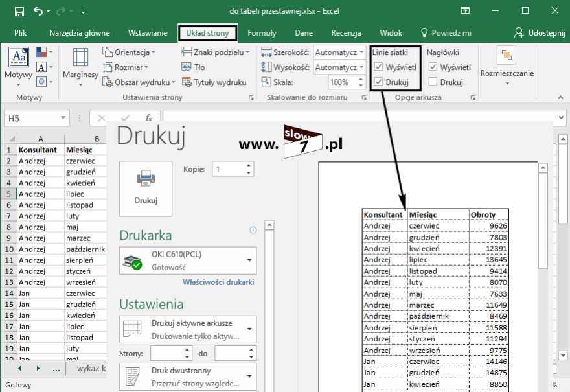Switch to Dane tab
This screenshot has width=570, height=392.
point(304,33)
